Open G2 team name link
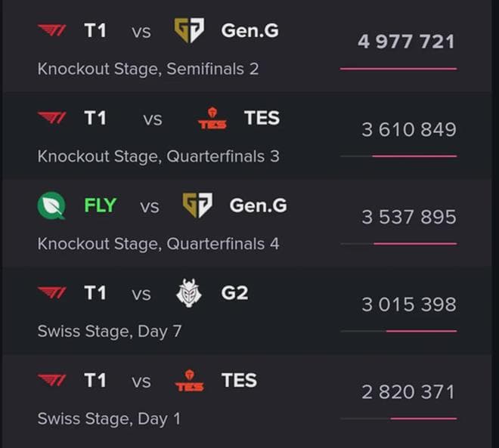 coord(234,293)
